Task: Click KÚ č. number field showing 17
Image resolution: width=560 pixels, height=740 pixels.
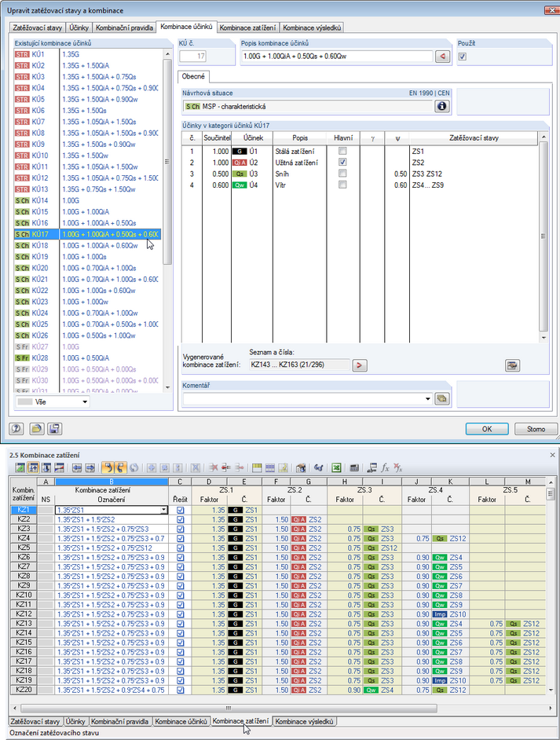Action: tap(193, 57)
